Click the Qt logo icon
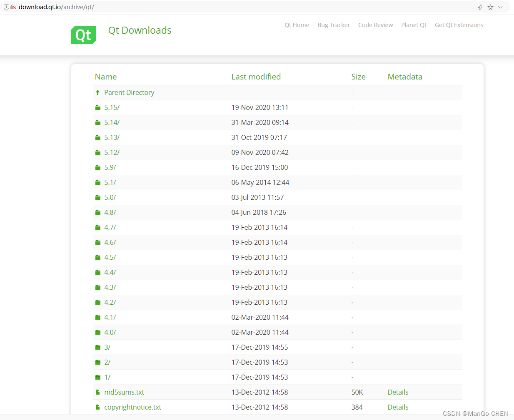The height and width of the screenshot is (420, 514). pos(83,35)
